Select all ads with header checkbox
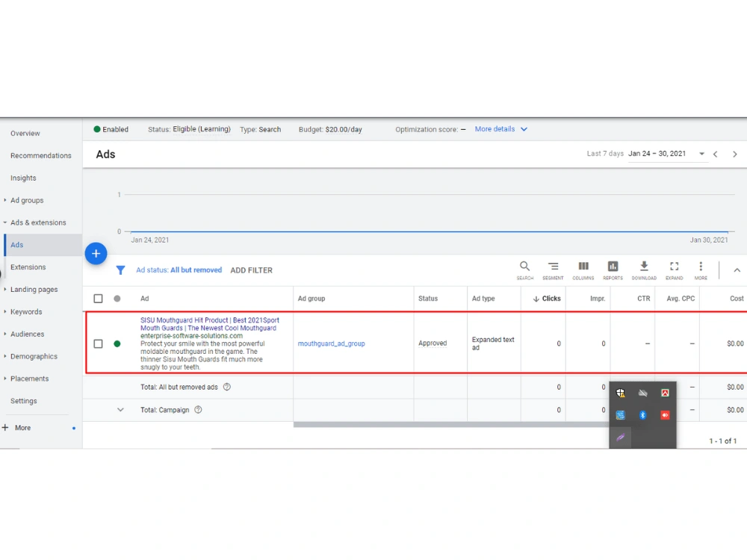 point(98,299)
